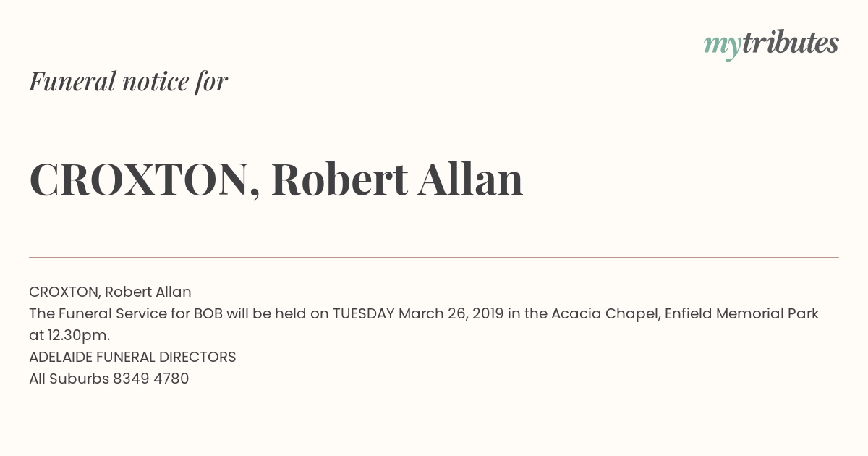Click the 'Funeral notice for' subtitle
Image resolution: width=868 pixels, height=456 pixels.
[128, 81]
